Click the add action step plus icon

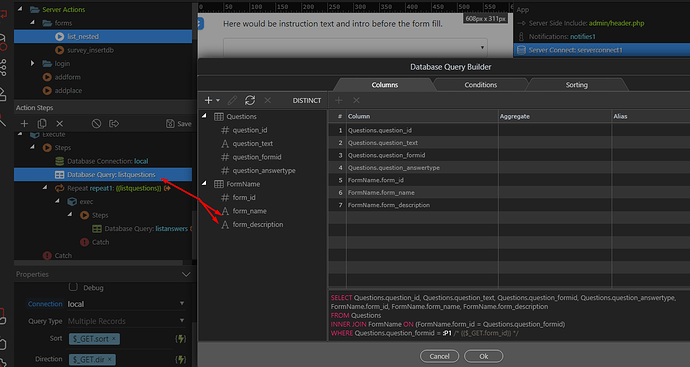(x=24, y=124)
